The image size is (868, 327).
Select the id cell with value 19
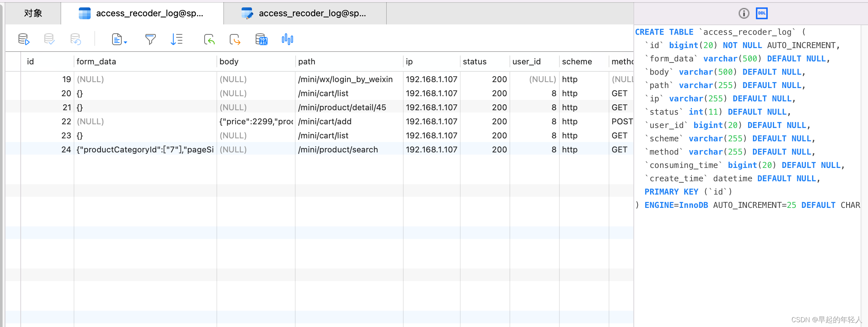tap(47, 79)
